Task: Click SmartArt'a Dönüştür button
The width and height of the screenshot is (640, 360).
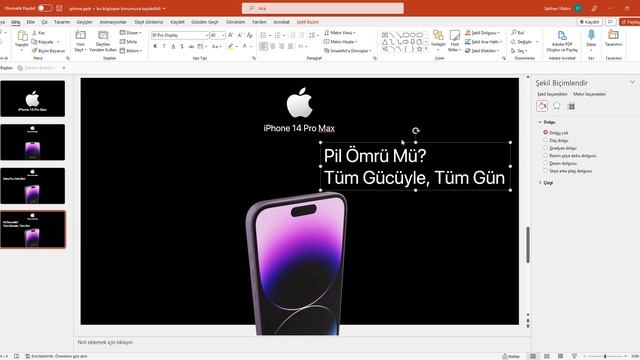Action: tap(348, 51)
